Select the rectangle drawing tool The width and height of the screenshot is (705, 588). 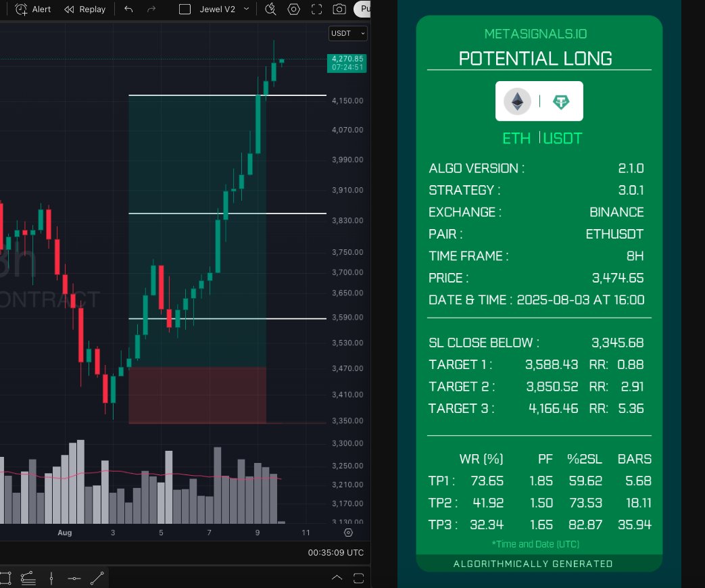[x=5, y=578]
